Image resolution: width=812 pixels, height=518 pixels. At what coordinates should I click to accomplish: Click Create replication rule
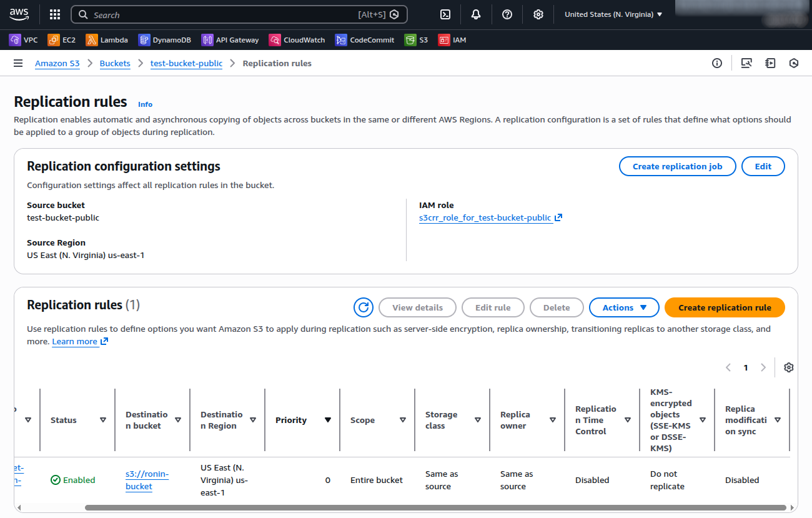pyautogui.click(x=725, y=307)
